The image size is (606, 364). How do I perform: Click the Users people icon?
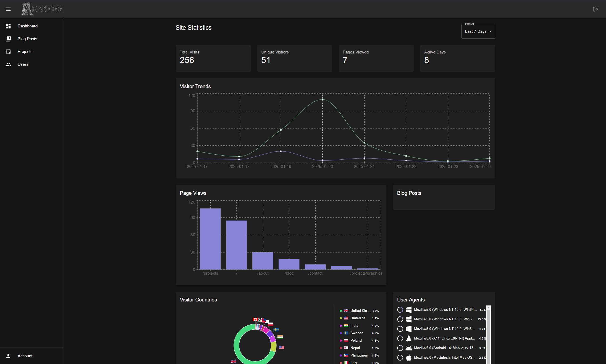[8, 64]
